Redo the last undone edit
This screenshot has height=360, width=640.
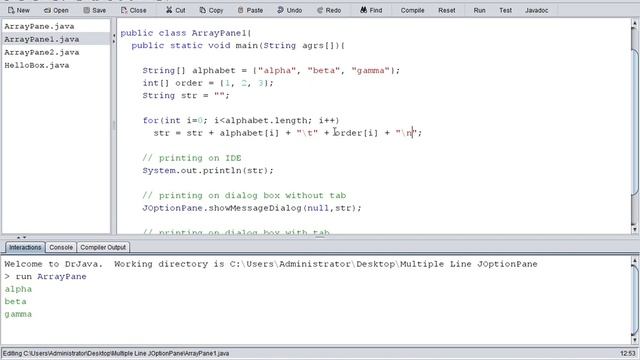pyautogui.click(x=329, y=10)
